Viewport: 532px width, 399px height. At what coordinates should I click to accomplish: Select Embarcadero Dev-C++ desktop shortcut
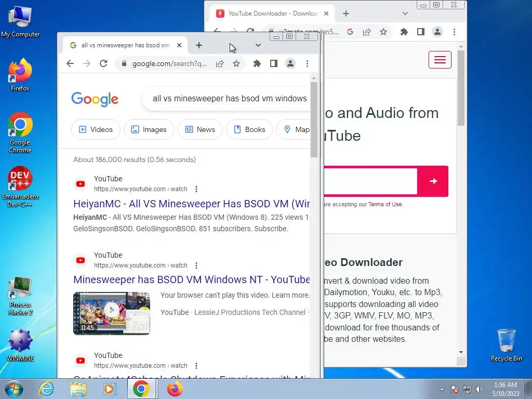coord(20,187)
